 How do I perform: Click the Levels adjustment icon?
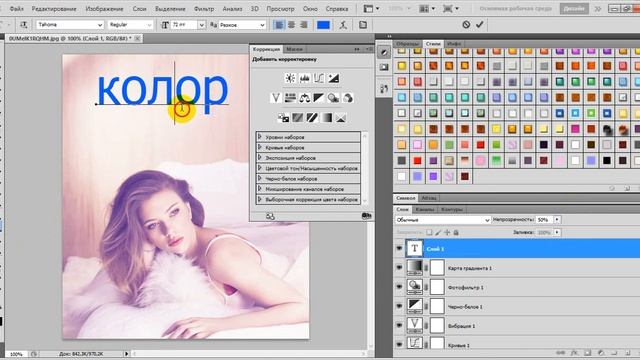(304, 78)
